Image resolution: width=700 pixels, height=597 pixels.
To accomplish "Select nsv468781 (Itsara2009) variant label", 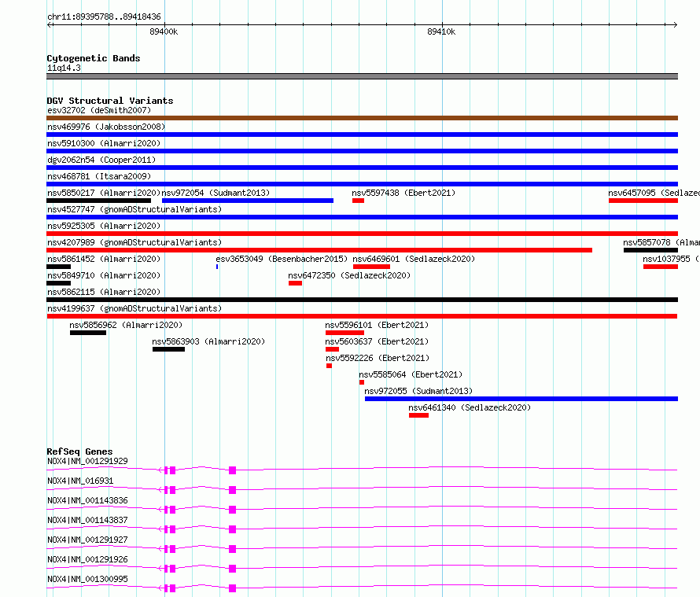I will (99, 176).
